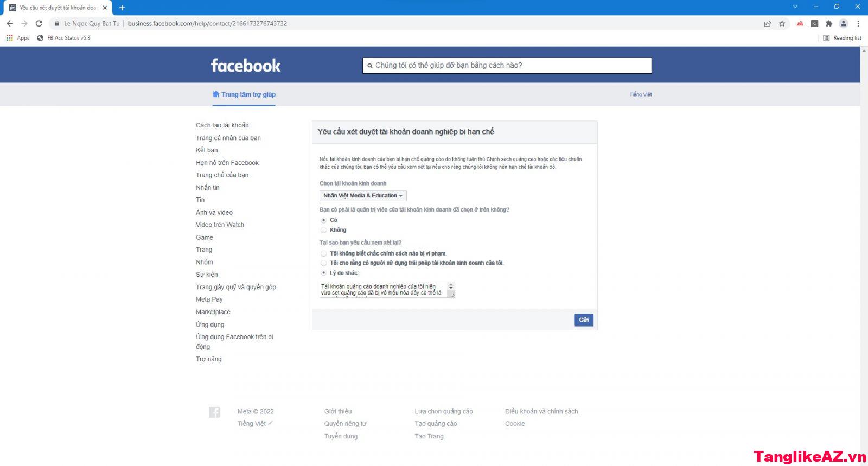Screen dimensions: 868x466
Task: Open Chrome three-dot menu
Action: point(858,23)
